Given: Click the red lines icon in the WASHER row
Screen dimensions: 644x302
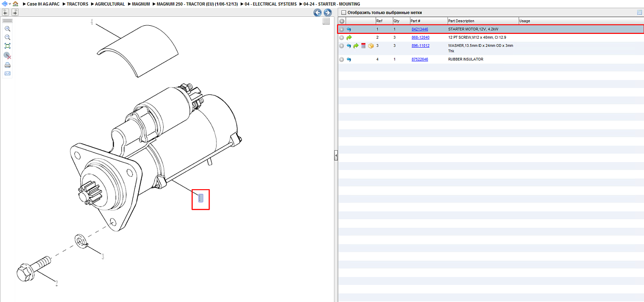Looking at the screenshot, I should 363,46.
